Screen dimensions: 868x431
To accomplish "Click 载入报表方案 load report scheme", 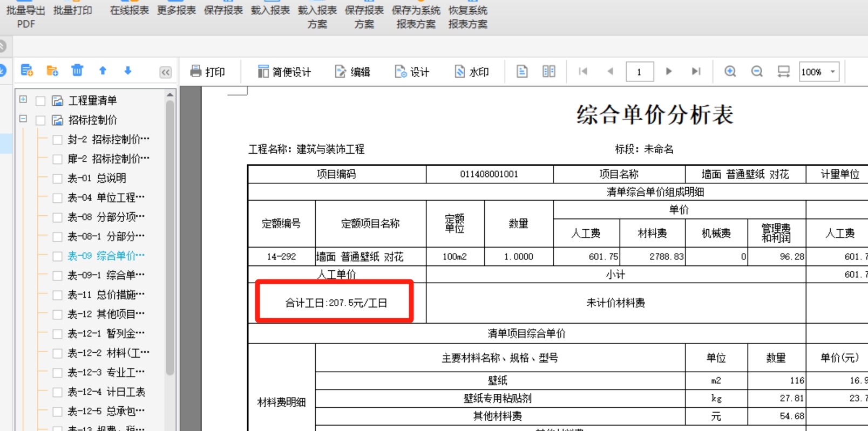I will 317,16.
